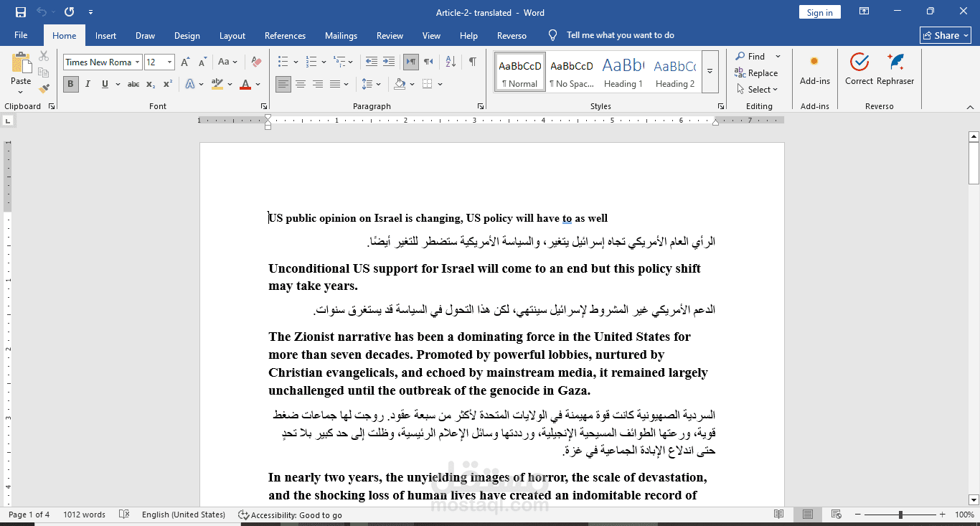
Task: Apply subscript formatting
Action: tap(150, 84)
